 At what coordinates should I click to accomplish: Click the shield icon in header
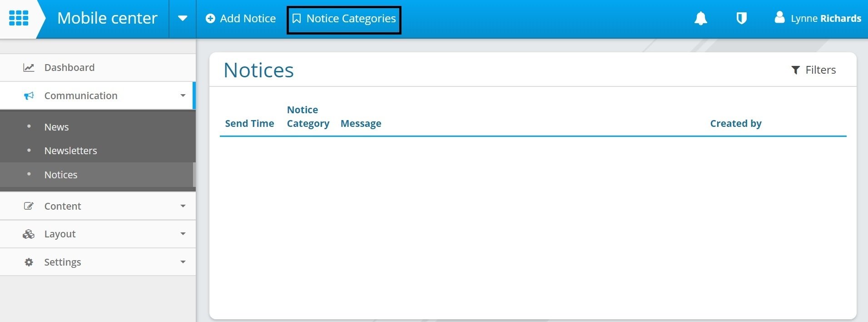click(x=741, y=18)
